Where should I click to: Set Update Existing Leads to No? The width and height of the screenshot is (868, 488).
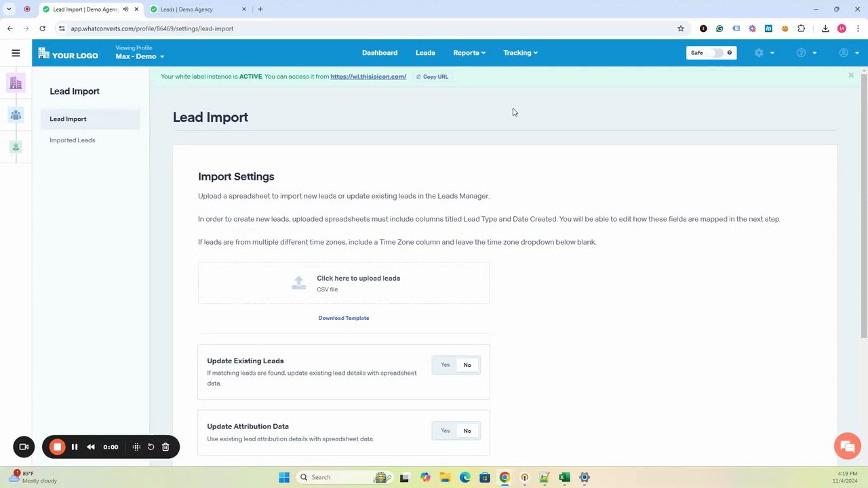point(467,365)
